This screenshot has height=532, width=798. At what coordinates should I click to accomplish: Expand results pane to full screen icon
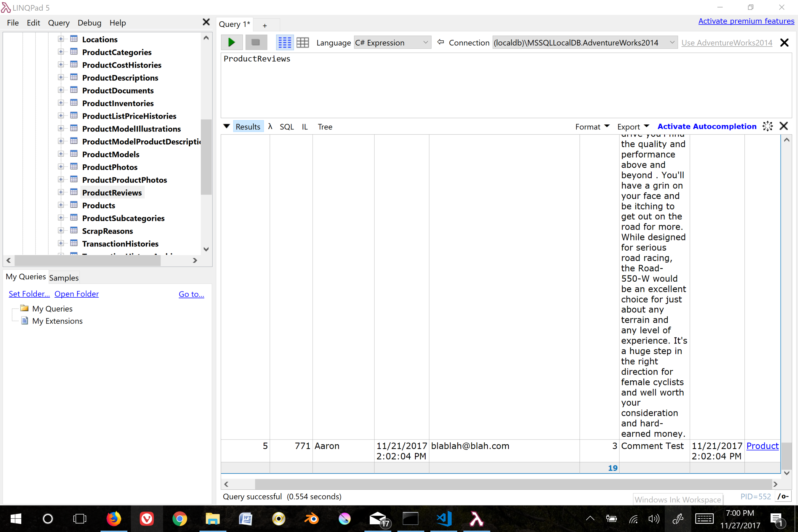pos(768,126)
